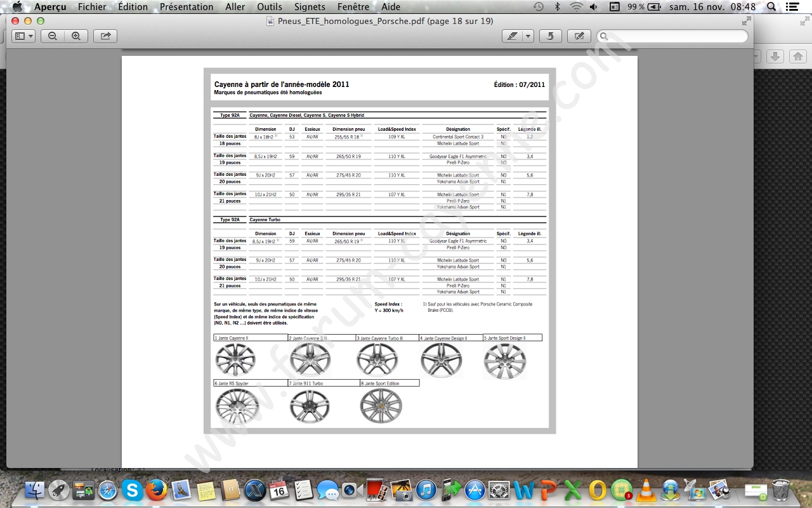Screen dimensions: 812x508
Task: Open the Signets menu
Action: [310, 7]
